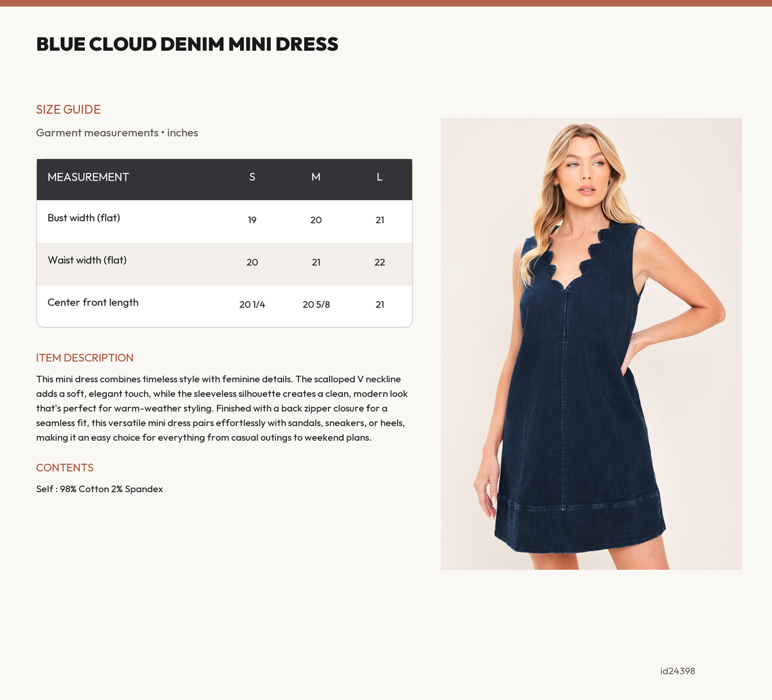Click waist width value 20 for size S
772x700 pixels.
click(252, 262)
